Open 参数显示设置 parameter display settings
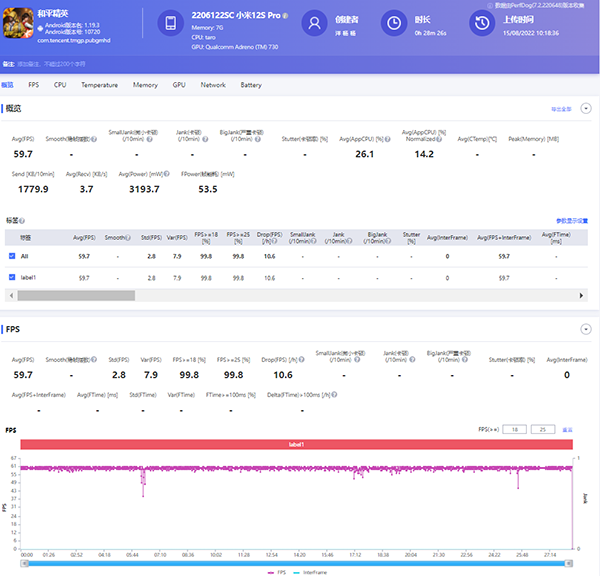Screen dimensions: 600x576 point(572,220)
